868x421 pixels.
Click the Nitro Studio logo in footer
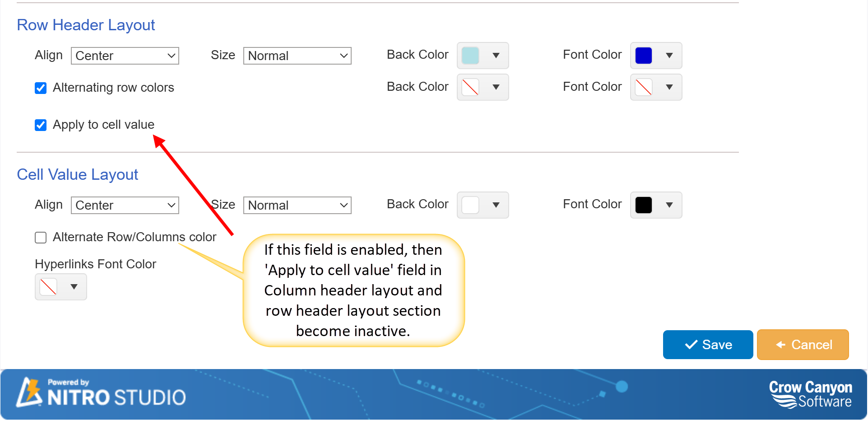(x=101, y=393)
